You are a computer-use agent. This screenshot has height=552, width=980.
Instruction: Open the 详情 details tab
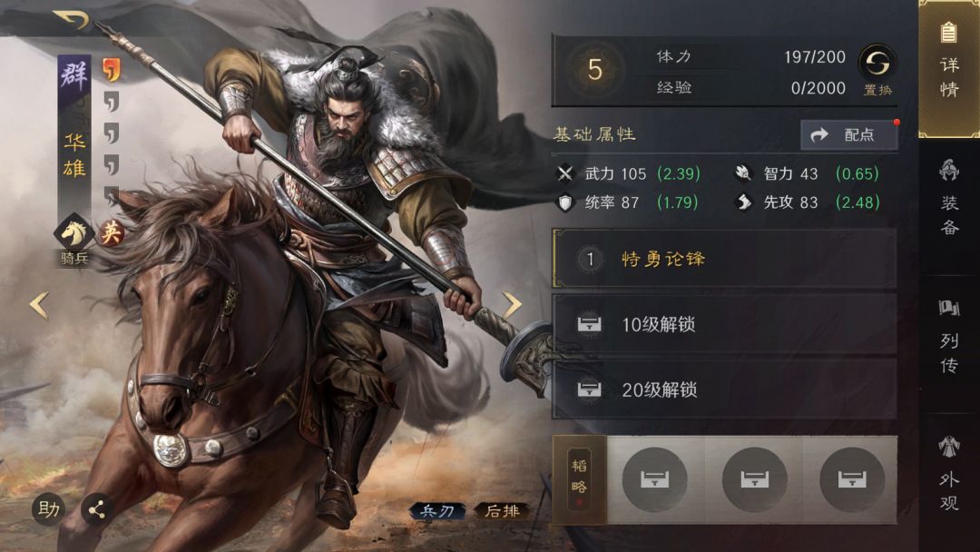948,67
